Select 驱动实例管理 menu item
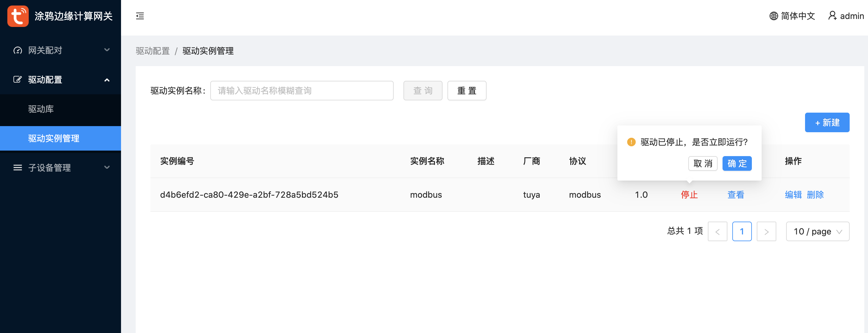This screenshot has width=868, height=333. (x=61, y=138)
